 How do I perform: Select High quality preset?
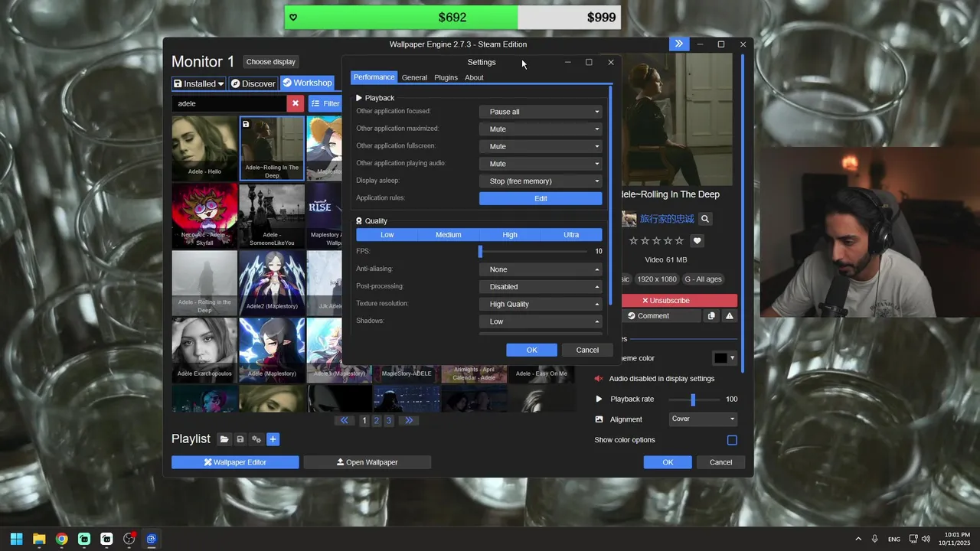pyautogui.click(x=510, y=235)
